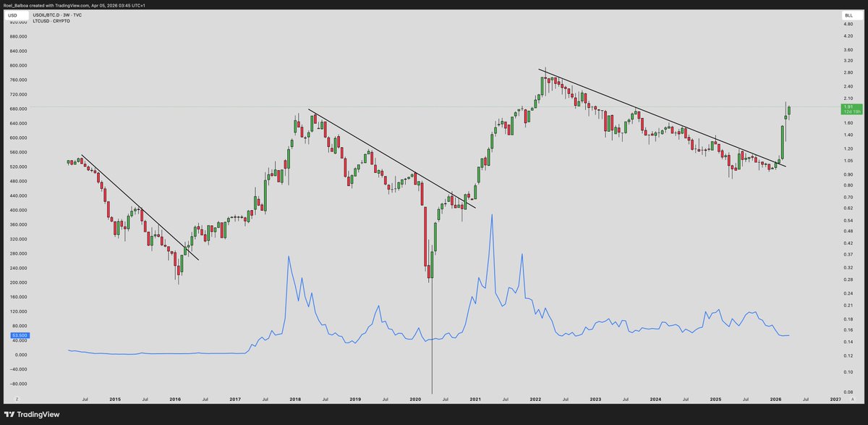Image resolution: width=868 pixels, height=425 pixels.
Task: Click the 680.000 value on left price axis
Action: pyautogui.click(x=17, y=109)
